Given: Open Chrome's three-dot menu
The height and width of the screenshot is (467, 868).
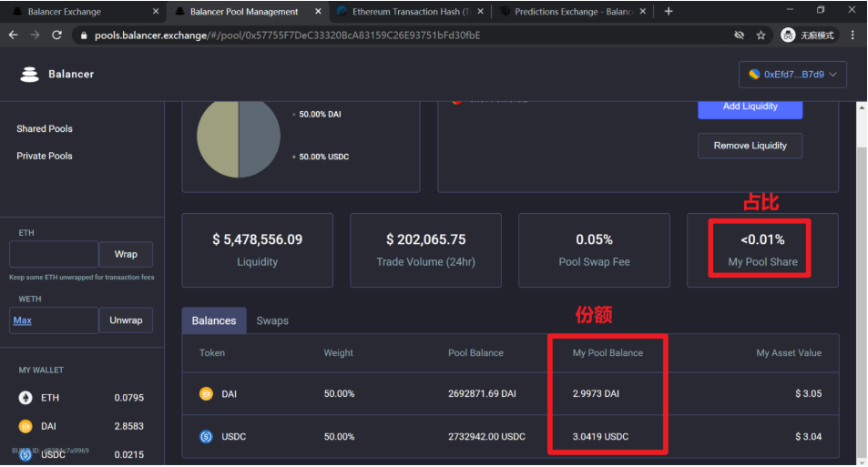Looking at the screenshot, I should (853, 36).
